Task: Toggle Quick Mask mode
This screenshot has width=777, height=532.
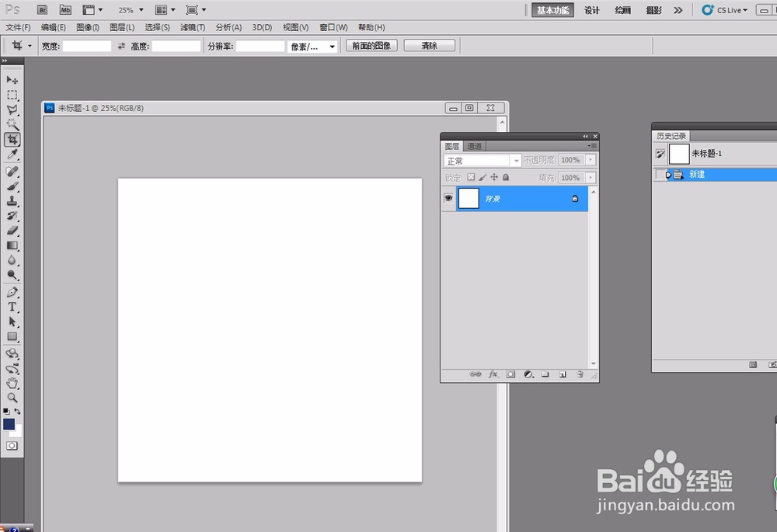Action: tap(12, 446)
